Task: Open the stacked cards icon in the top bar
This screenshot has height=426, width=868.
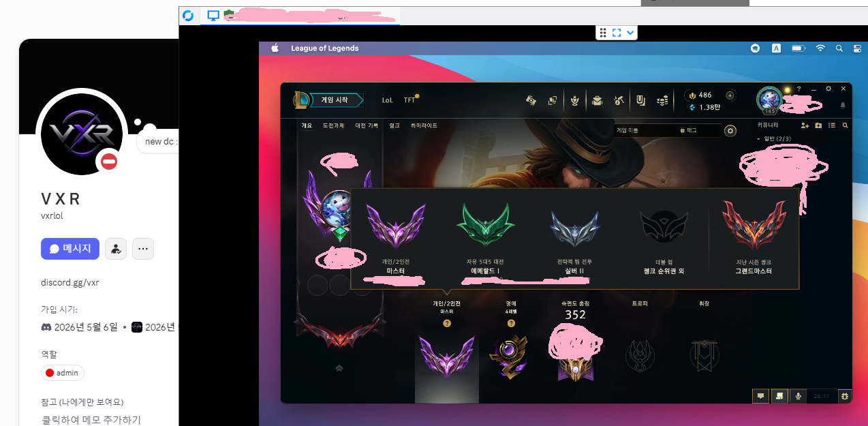Action: [x=553, y=100]
